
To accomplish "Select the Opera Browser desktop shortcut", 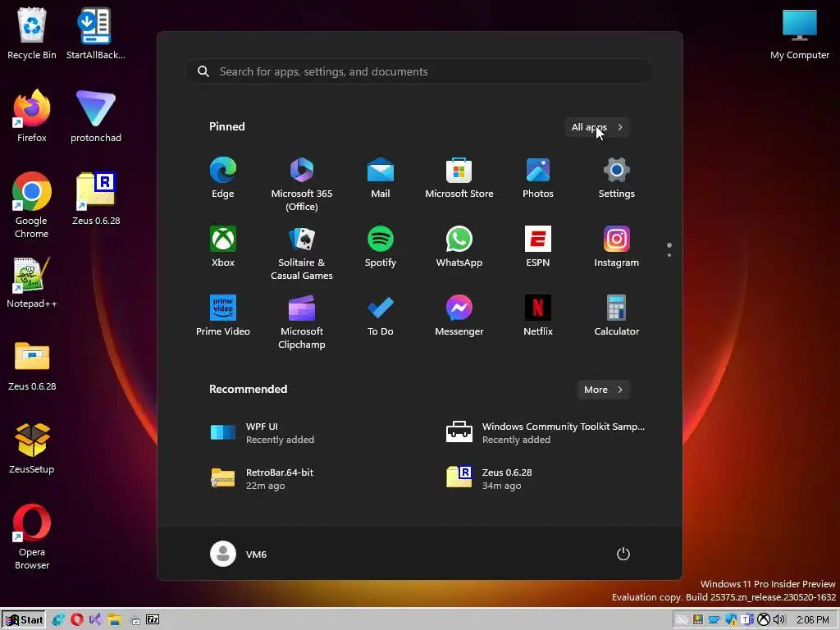I will [x=32, y=536].
